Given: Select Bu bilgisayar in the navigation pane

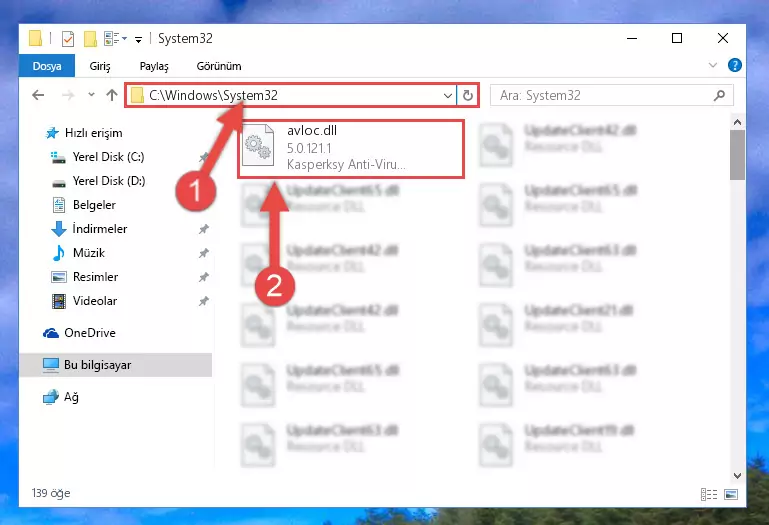Looking at the screenshot, I should [97, 365].
